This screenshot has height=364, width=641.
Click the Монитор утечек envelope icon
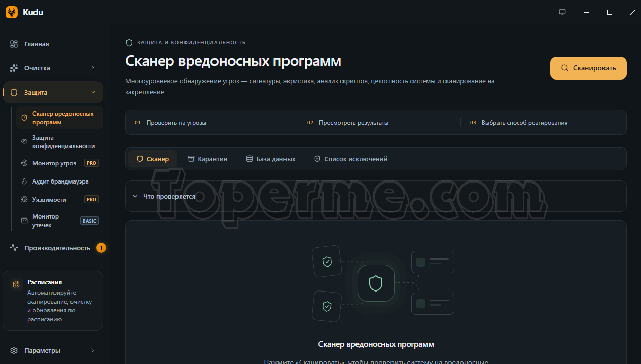click(x=24, y=221)
